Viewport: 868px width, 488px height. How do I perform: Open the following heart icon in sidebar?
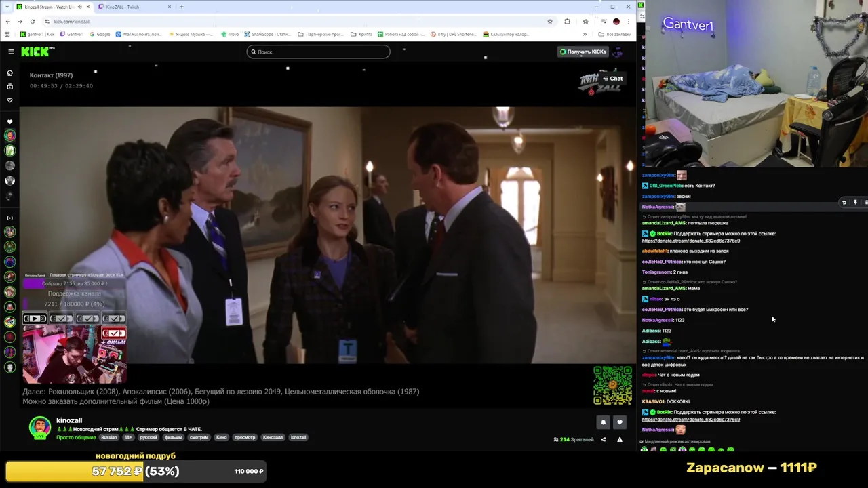pyautogui.click(x=9, y=100)
